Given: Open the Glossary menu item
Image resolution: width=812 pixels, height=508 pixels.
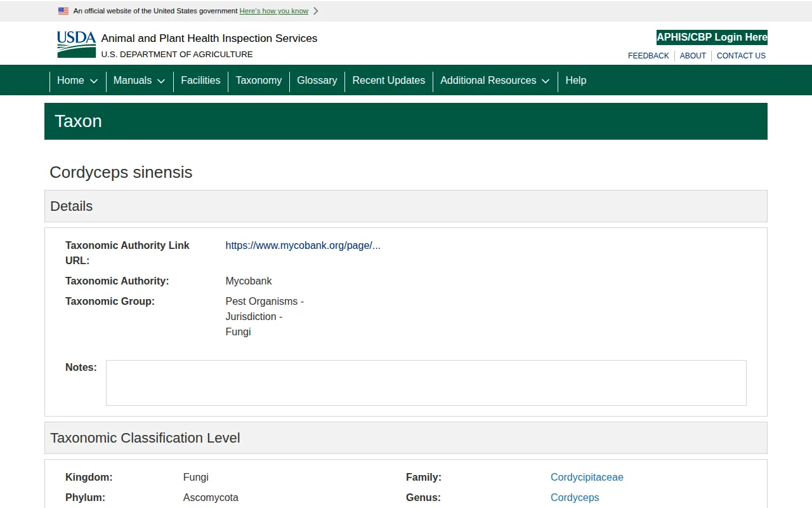Looking at the screenshot, I should click(x=317, y=81).
